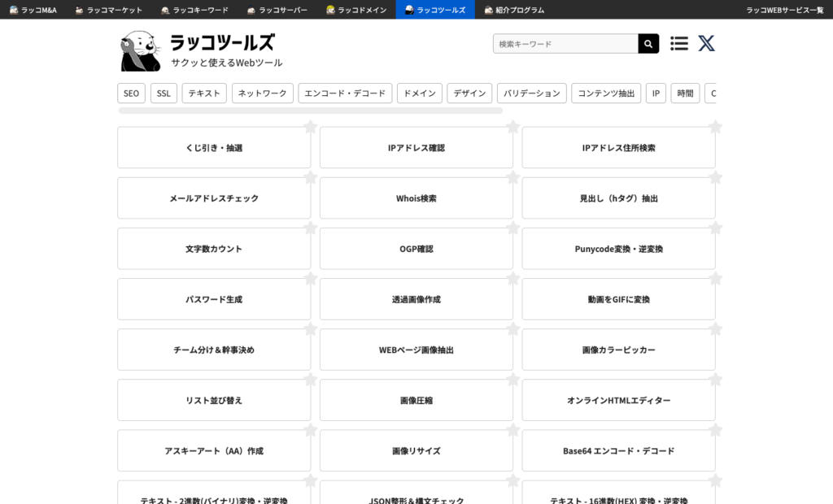Favorite star on Base64 エンコード・デコード card

715,430
